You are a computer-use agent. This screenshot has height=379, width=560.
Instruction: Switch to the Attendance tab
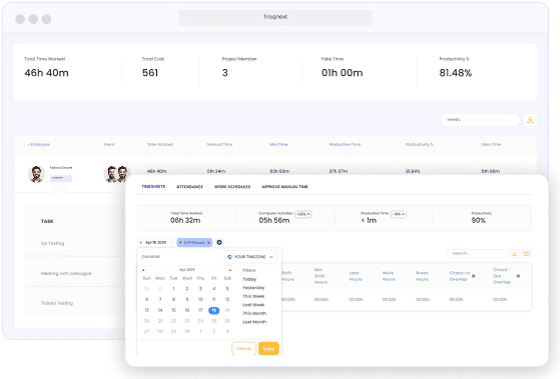click(190, 187)
